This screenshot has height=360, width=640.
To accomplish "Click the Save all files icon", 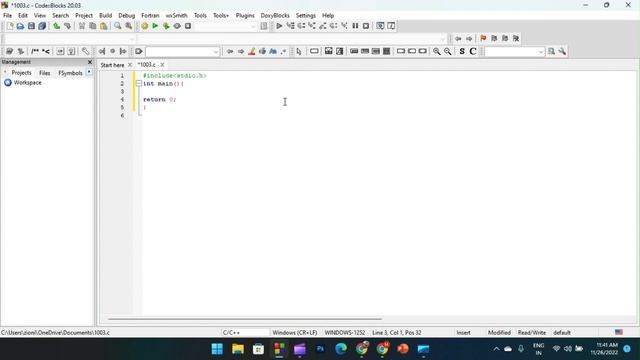I will tap(42, 26).
